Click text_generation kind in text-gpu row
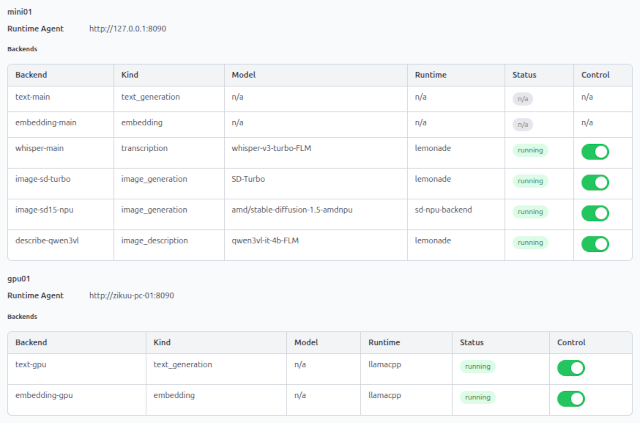 click(x=182, y=364)
